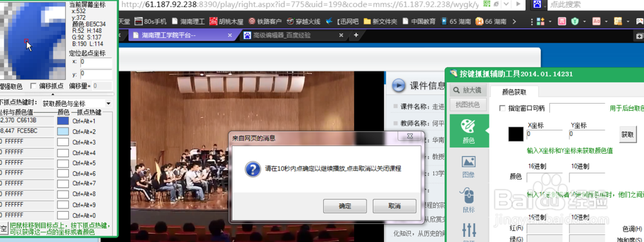Enable the 指定窗口句柄 checkbox
Viewport: 644px width, 242px height.
pos(502,108)
